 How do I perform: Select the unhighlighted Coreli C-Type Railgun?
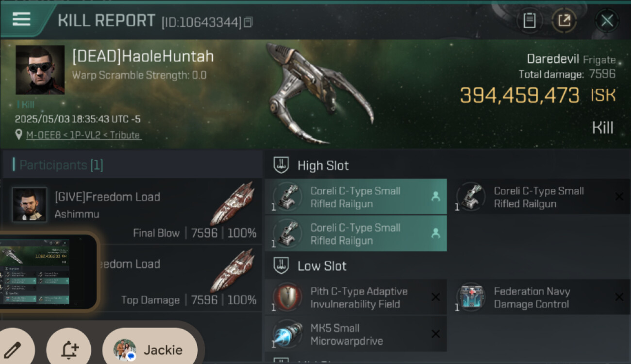[x=539, y=197]
